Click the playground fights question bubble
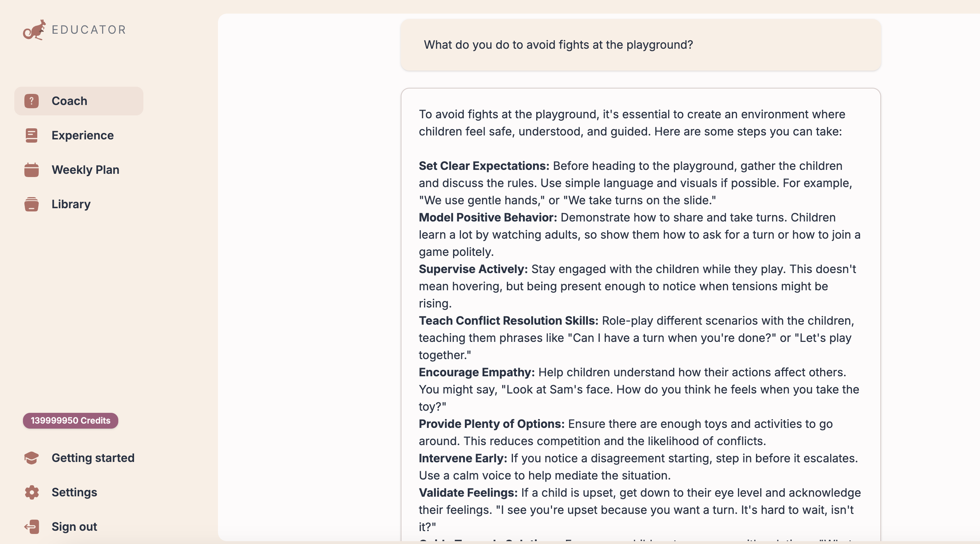Image resolution: width=980 pixels, height=544 pixels. [640, 45]
